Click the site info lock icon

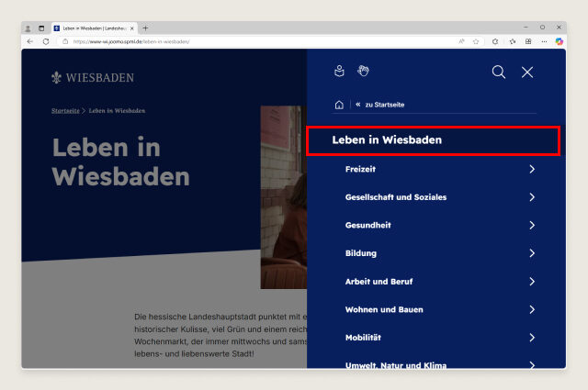pos(65,41)
